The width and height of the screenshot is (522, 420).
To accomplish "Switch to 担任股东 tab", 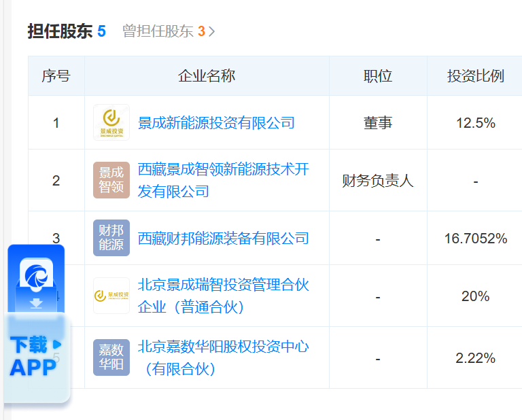I will click(x=67, y=31).
